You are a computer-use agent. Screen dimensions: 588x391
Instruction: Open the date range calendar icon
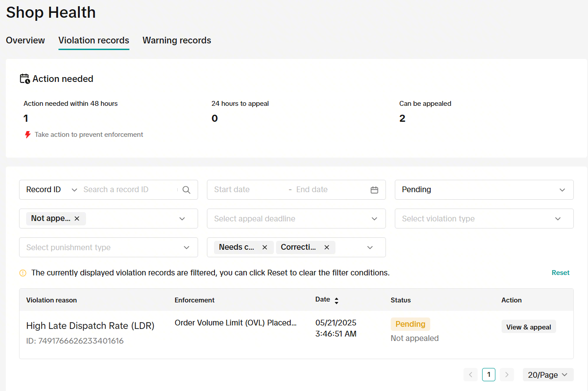coord(374,190)
